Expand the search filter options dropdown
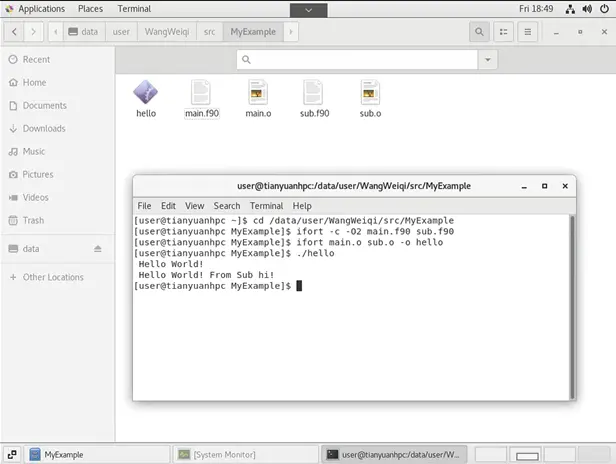Image resolution: width=616 pixels, height=464 pixels. point(488,60)
